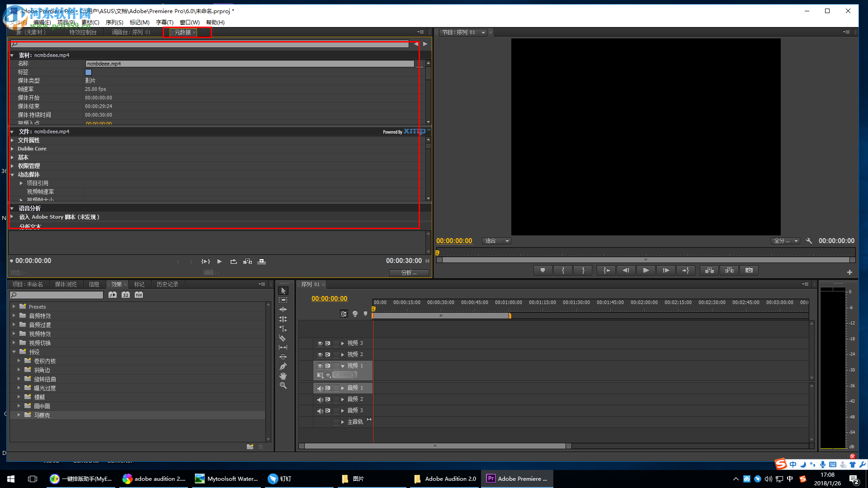Image resolution: width=868 pixels, height=488 pixels.
Task: Click the Export Frame camera icon
Action: pyautogui.click(x=749, y=270)
